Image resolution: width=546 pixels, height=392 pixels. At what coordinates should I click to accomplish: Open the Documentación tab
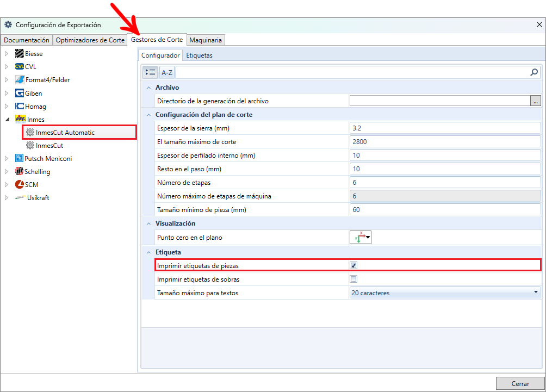pyautogui.click(x=27, y=40)
